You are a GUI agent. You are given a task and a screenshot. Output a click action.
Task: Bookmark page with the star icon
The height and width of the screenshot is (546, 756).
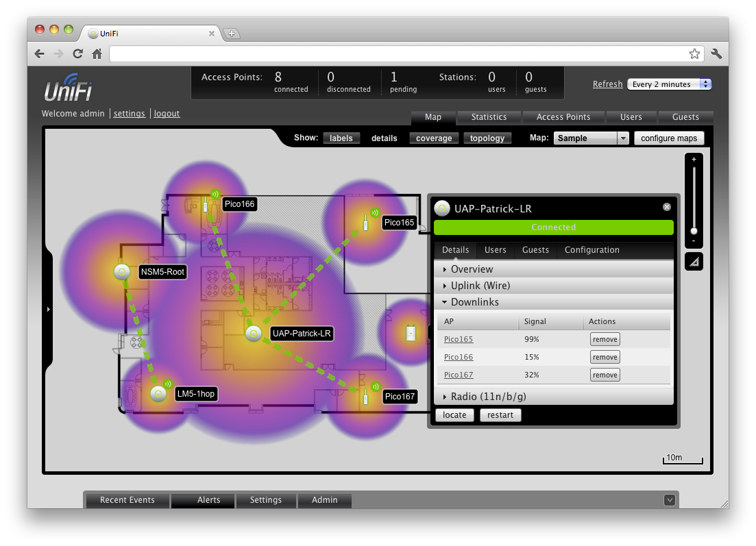click(694, 53)
